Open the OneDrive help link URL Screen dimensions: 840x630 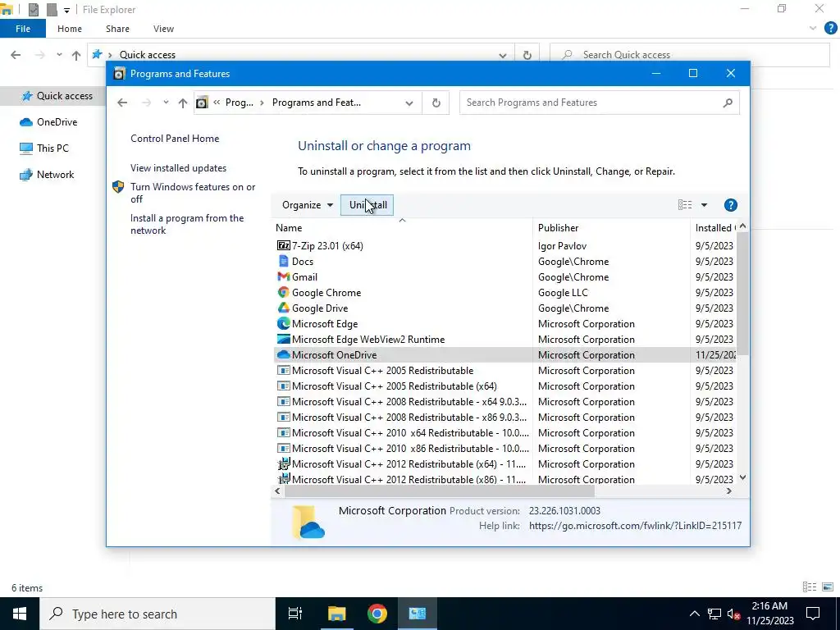pyautogui.click(x=636, y=526)
